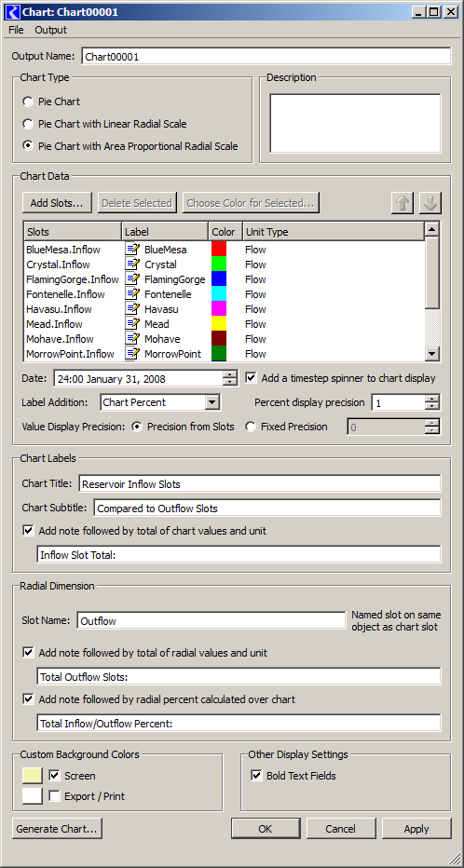Disable the timestep spinner checkbox
The width and height of the screenshot is (464, 868).
point(252,377)
